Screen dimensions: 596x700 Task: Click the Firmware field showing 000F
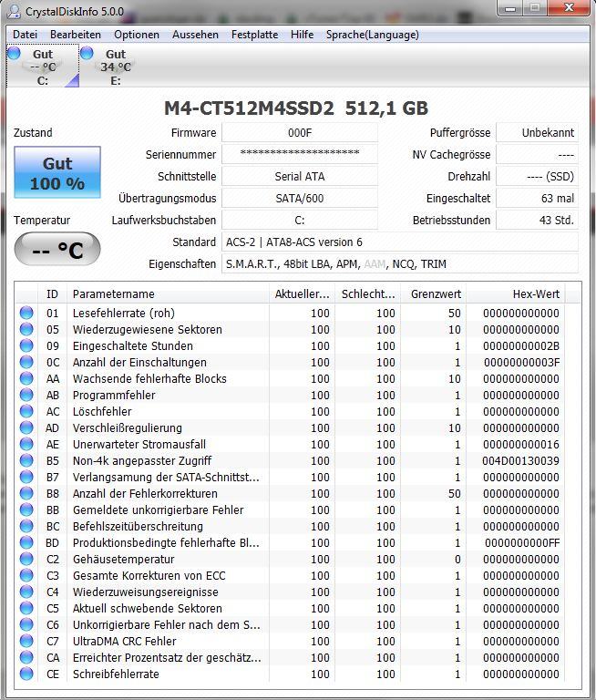click(x=300, y=132)
